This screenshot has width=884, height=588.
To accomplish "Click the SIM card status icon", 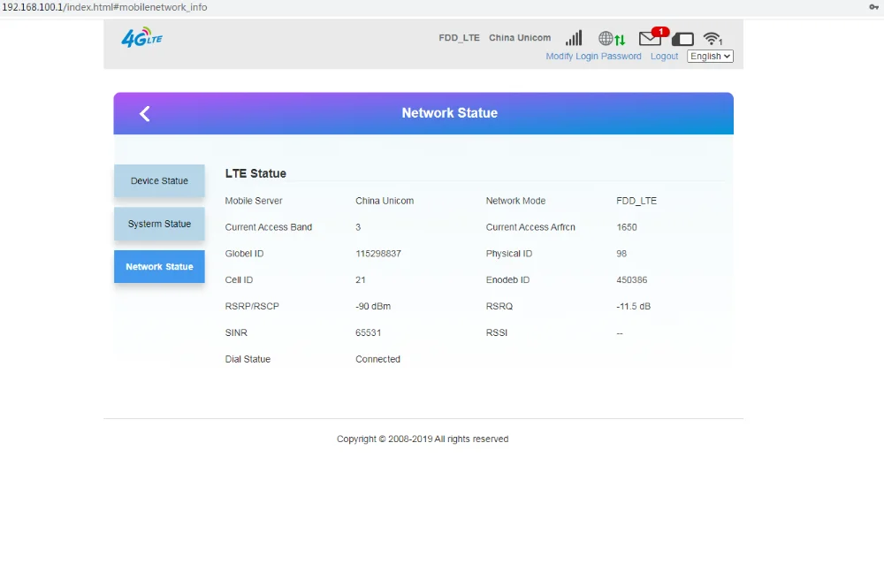I will click(x=682, y=39).
